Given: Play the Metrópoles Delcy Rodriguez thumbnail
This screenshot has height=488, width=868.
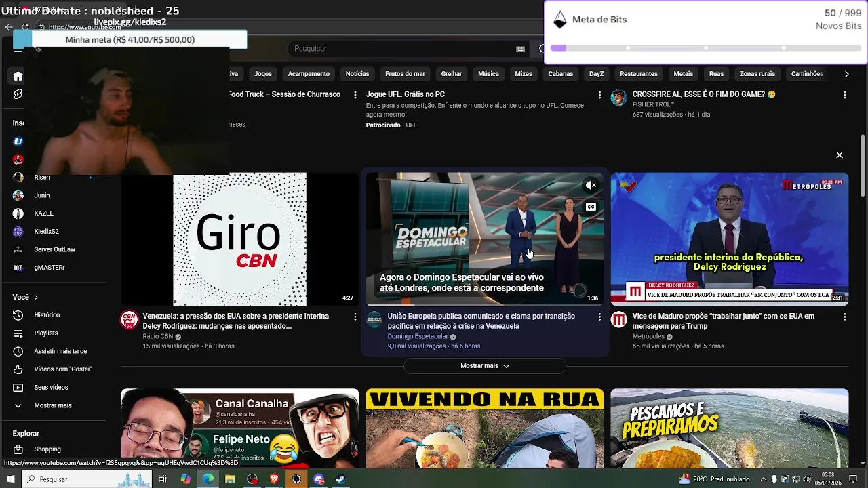Looking at the screenshot, I should click(x=729, y=239).
